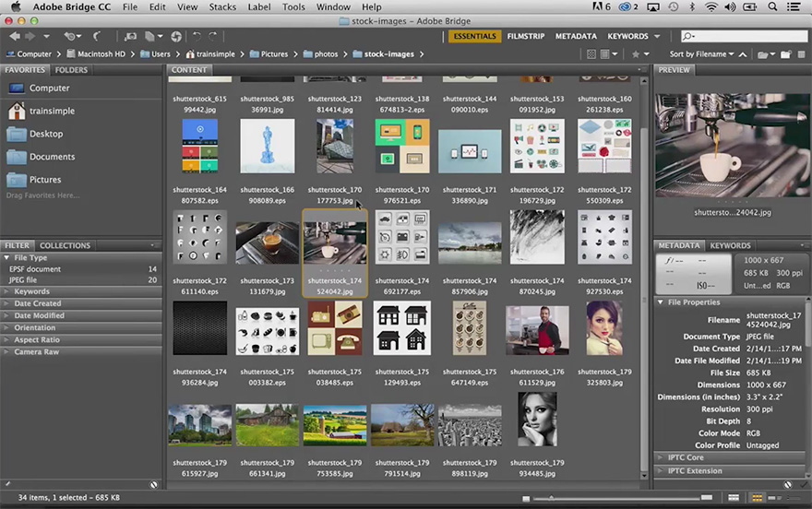Open the workspace switcher dropdown arrow
Viewport: 812px width, 509px height.
coord(657,36)
